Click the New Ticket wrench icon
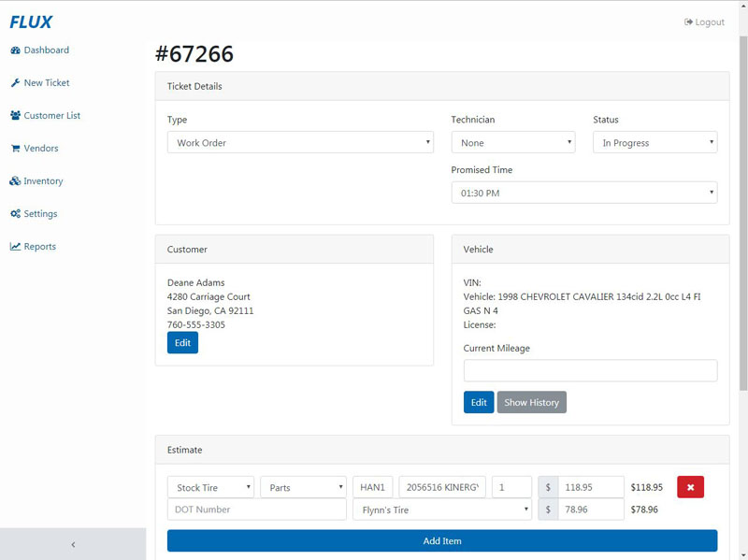The image size is (748, 560). tap(15, 83)
